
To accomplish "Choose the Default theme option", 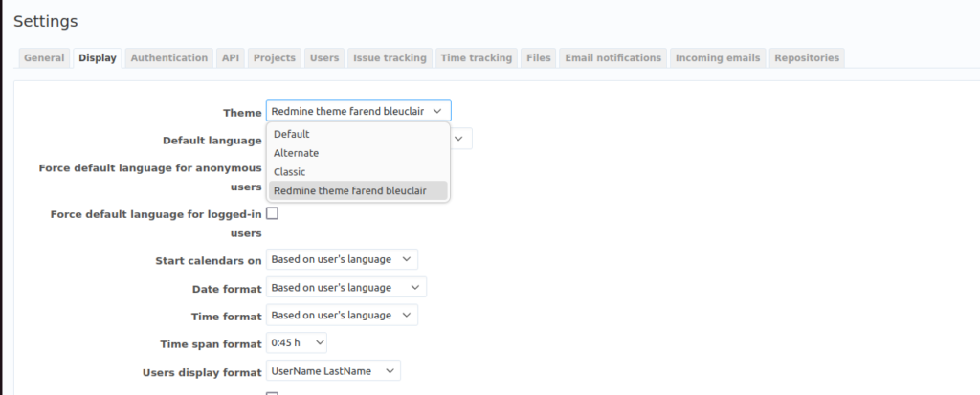I will (292, 134).
